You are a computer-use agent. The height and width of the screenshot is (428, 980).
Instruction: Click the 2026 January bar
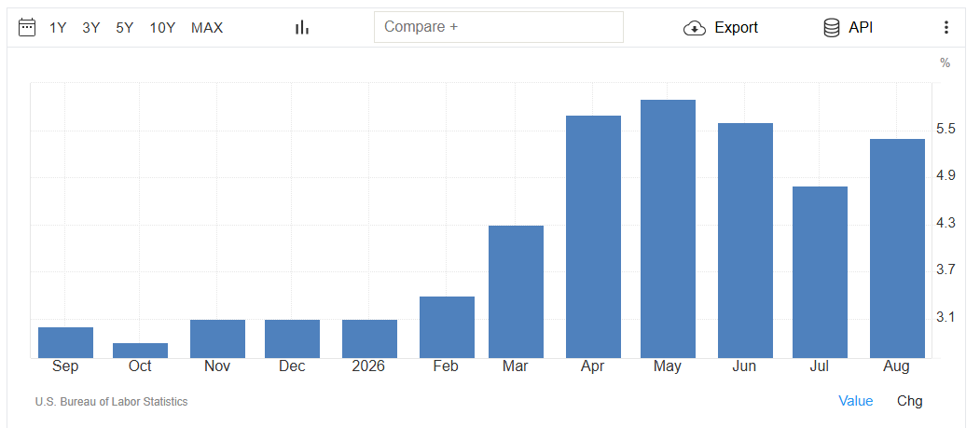click(369, 338)
